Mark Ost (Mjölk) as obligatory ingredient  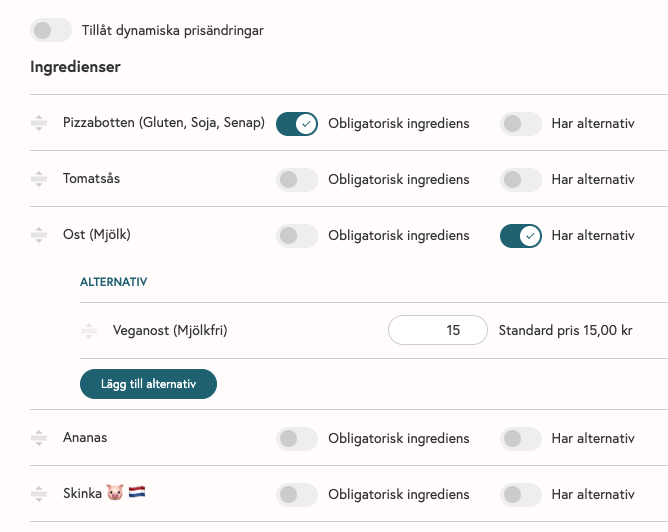297,236
